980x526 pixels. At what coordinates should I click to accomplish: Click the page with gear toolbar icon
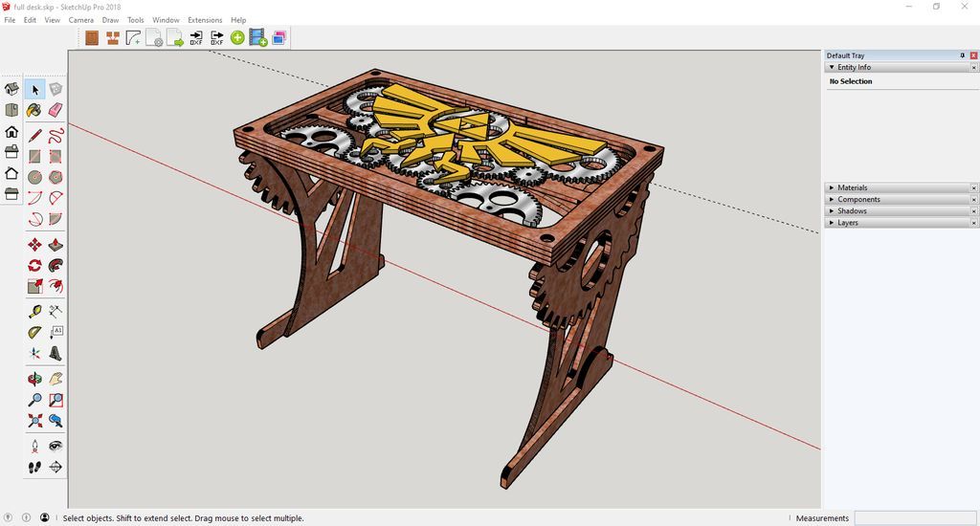154,38
